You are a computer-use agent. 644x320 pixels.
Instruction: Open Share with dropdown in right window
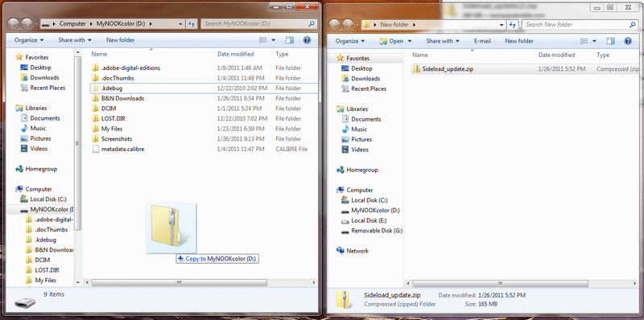[443, 41]
